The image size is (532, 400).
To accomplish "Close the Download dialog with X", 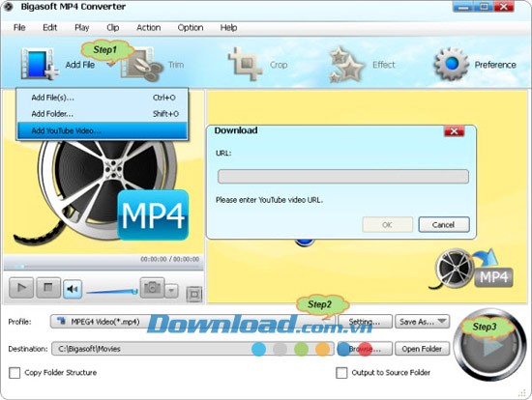I will [x=454, y=131].
